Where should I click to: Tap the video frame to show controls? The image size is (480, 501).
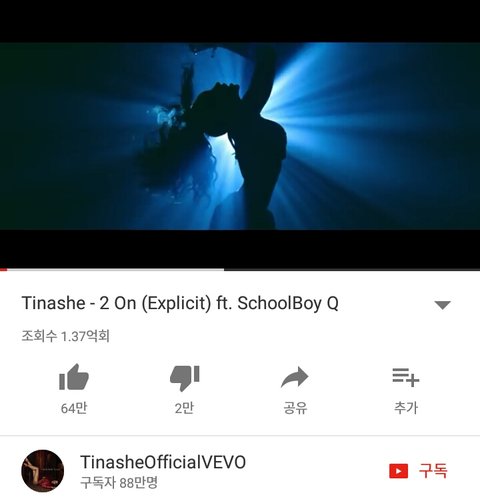click(x=240, y=136)
